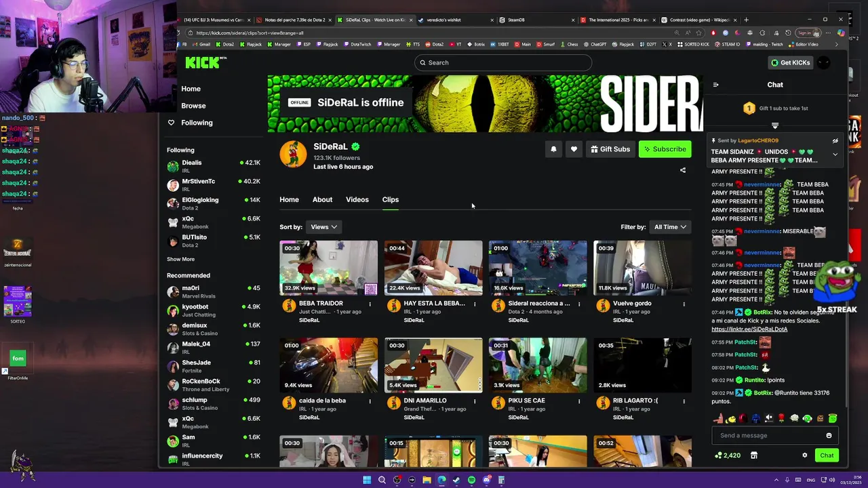The width and height of the screenshot is (868, 488).
Task: Play the Vuelve gordo clip thumbnail
Action: (642, 268)
